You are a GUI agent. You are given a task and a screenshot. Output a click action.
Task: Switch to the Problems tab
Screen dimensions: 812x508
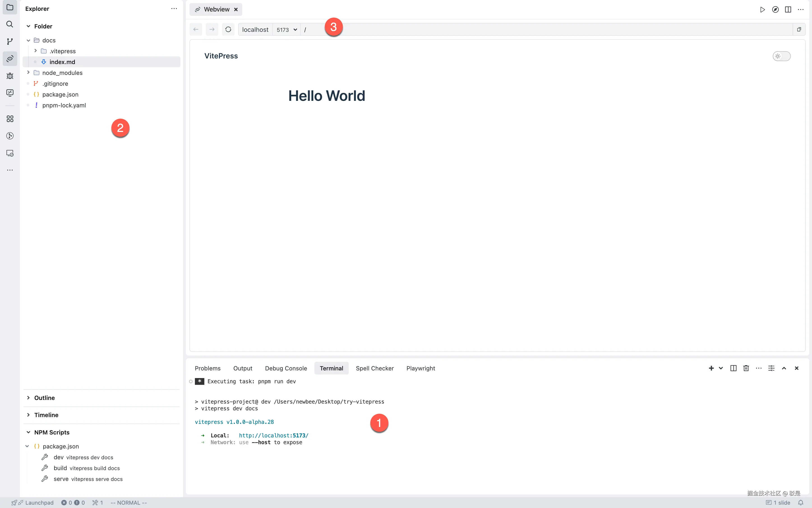(x=208, y=368)
